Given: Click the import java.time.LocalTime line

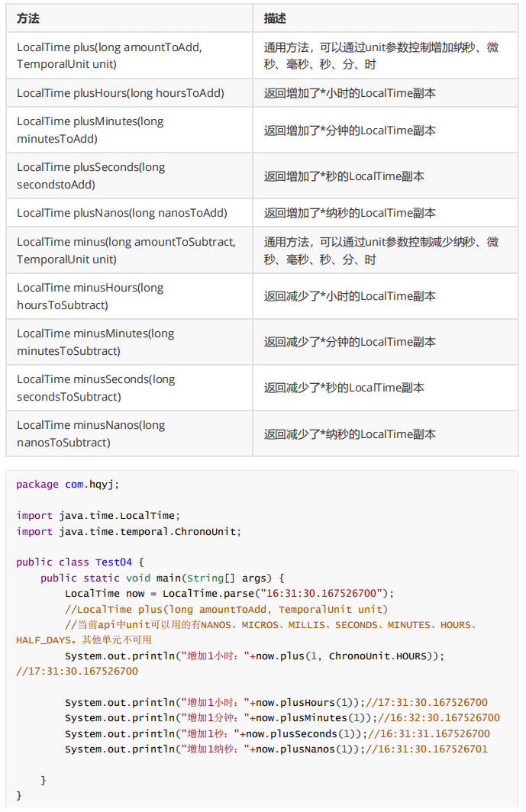Looking at the screenshot, I should [x=98, y=516].
